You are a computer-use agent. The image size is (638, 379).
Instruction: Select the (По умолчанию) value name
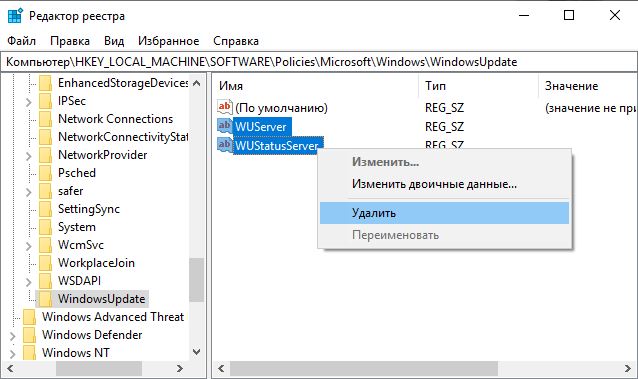(x=282, y=108)
